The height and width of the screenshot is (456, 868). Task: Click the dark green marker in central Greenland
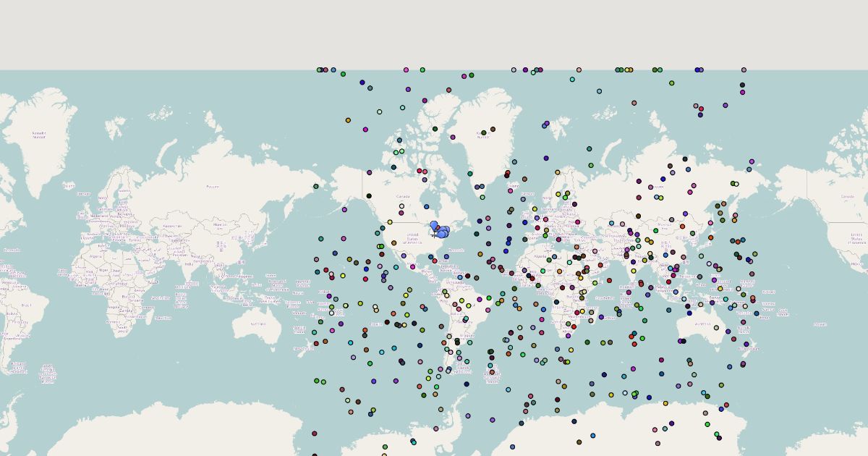[x=484, y=132]
